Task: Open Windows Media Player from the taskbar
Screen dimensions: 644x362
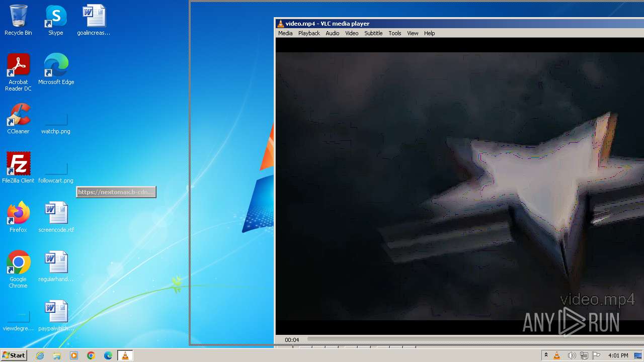Action: click(x=74, y=355)
